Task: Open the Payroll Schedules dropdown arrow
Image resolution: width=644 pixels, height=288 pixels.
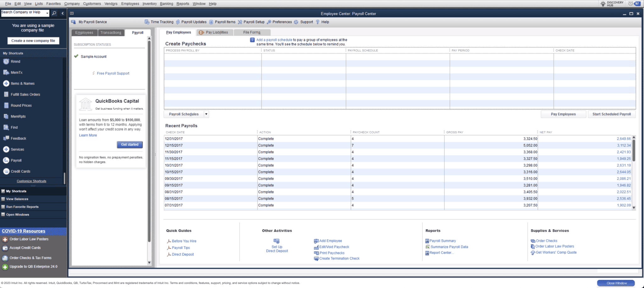Action: pos(206,114)
